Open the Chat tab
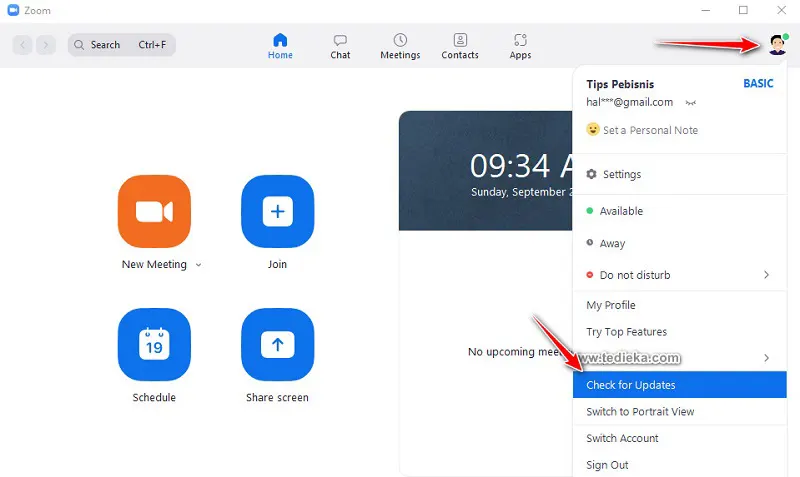The width and height of the screenshot is (800, 477). click(340, 46)
